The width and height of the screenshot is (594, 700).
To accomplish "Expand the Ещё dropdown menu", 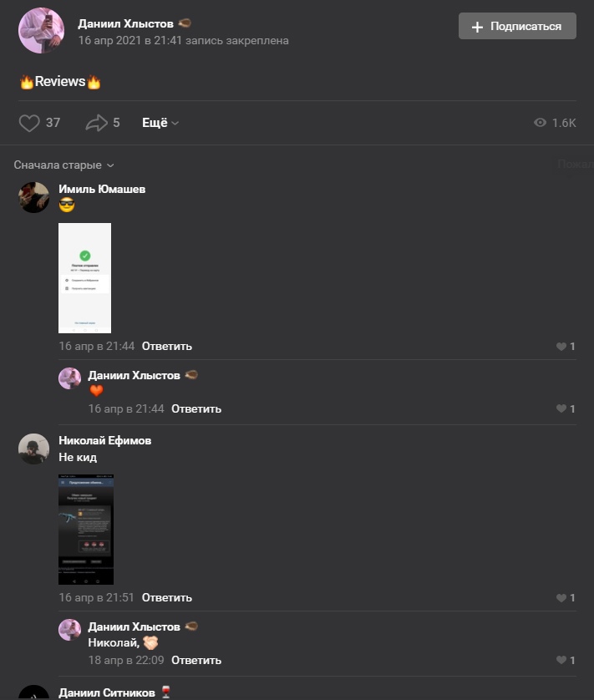I will click(x=160, y=123).
